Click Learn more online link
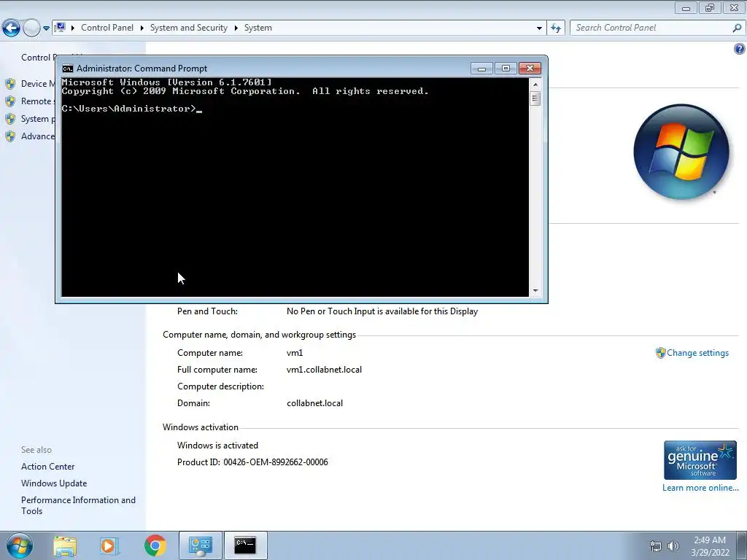 click(700, 488)
